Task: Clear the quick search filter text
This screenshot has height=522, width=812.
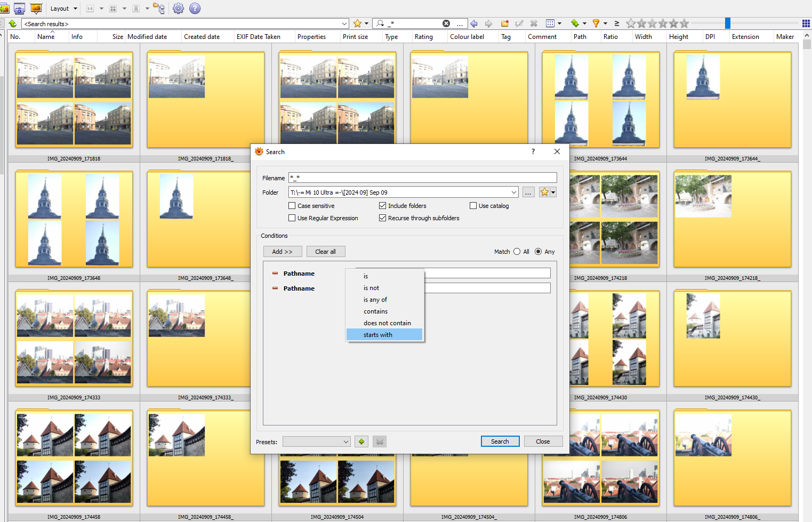Action: point(446,23)
